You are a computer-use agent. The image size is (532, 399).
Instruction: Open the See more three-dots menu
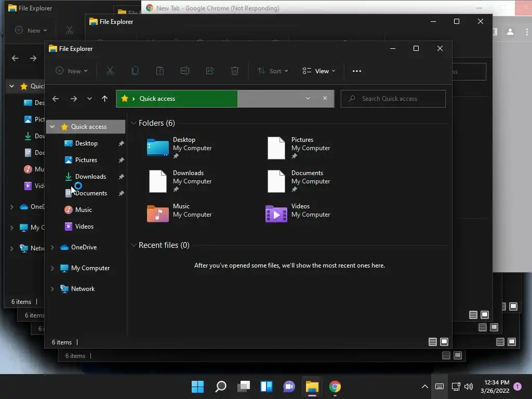[356, 71]
